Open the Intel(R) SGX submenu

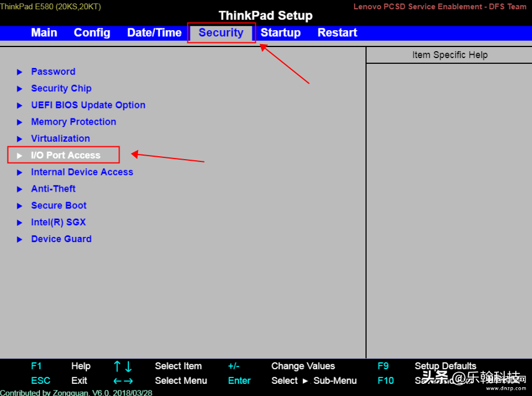point(59,222)
